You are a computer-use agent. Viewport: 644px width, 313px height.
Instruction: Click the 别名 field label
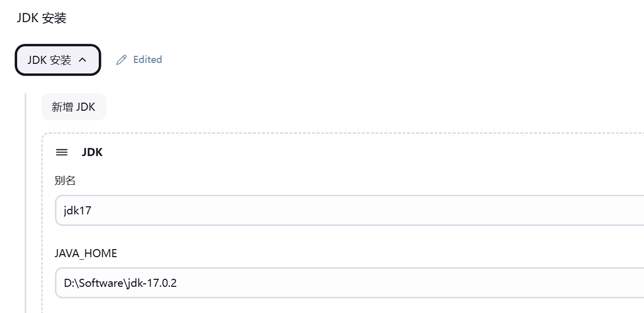[x=65, y=181]
